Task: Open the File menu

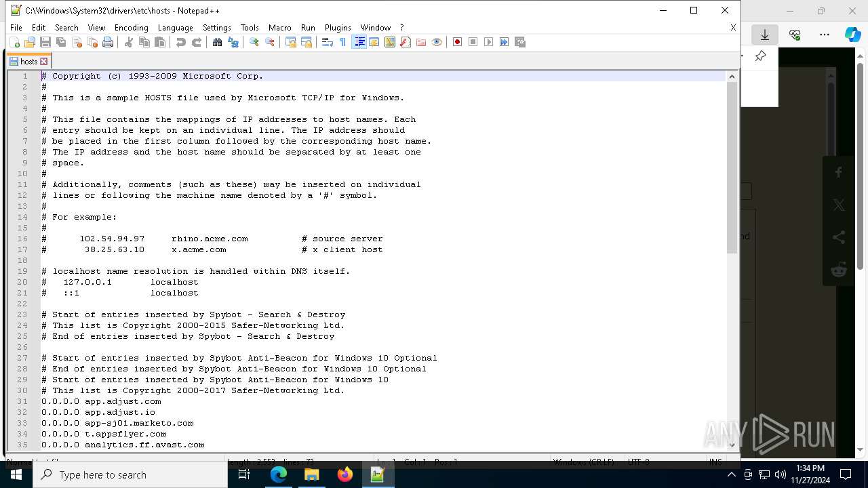Action: [x=16, y=28]
